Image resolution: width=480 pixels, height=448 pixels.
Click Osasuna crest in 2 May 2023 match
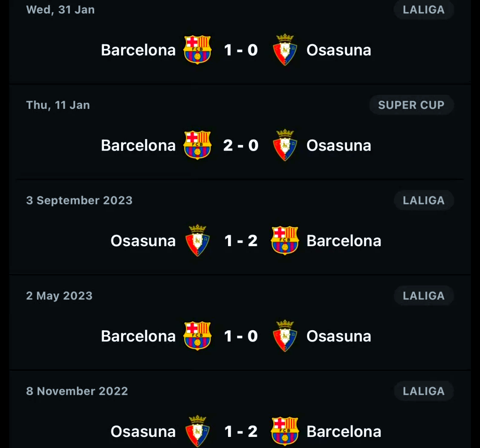[285, 336]
